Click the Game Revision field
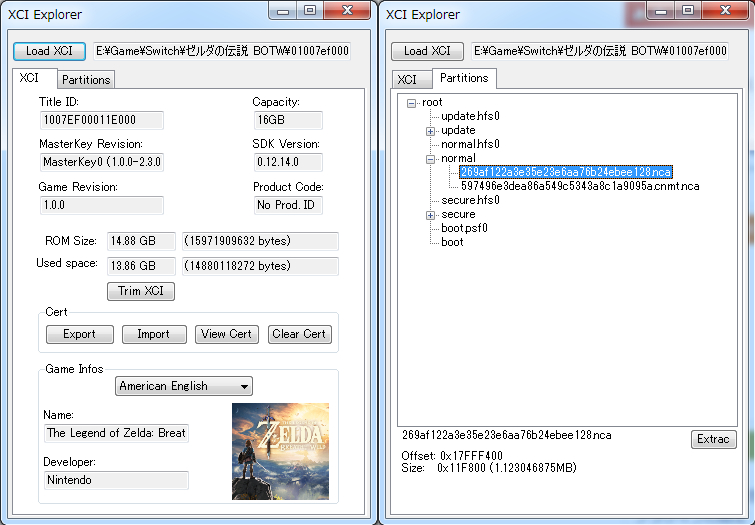 [102, 205]
